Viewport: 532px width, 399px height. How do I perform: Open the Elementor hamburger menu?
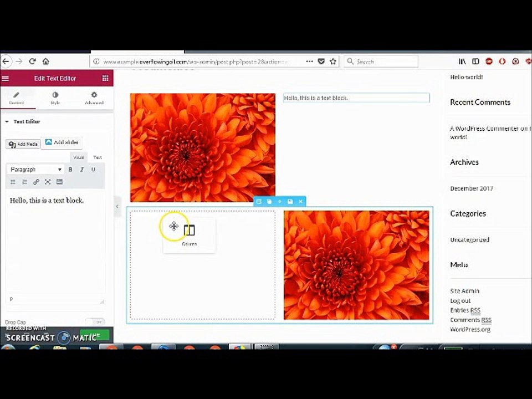6,78
